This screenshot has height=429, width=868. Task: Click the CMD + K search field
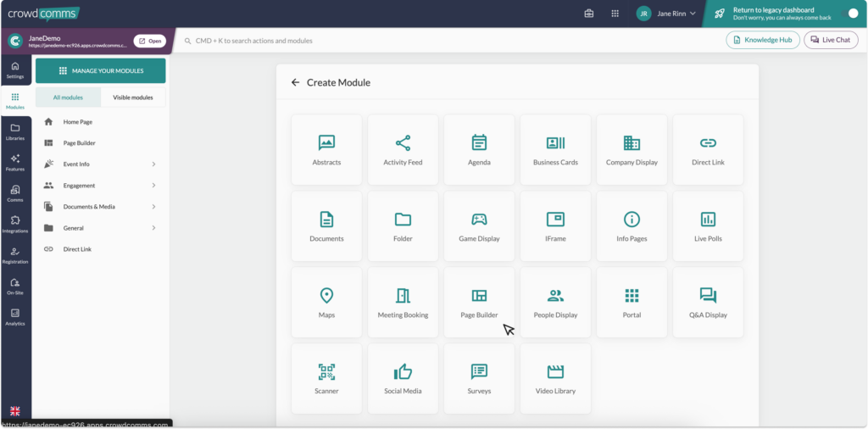click(448, 41)
